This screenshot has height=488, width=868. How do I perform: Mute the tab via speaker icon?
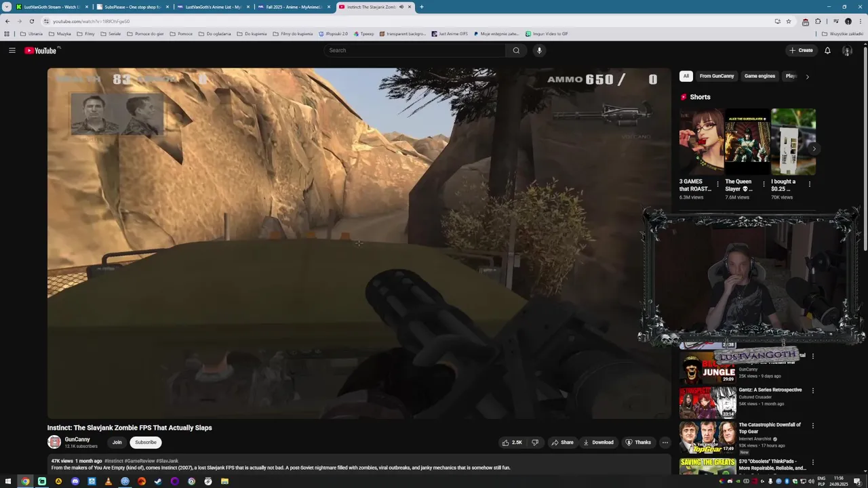point(401,7)
